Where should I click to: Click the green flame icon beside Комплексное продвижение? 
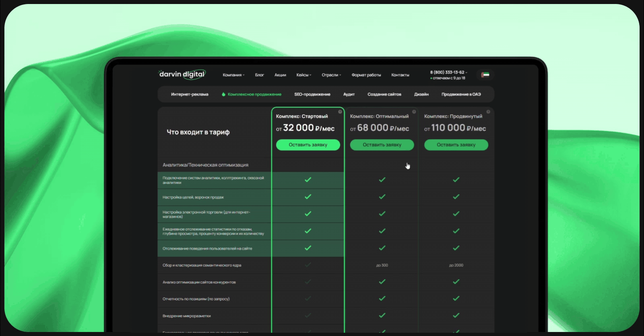click(224, 94)
